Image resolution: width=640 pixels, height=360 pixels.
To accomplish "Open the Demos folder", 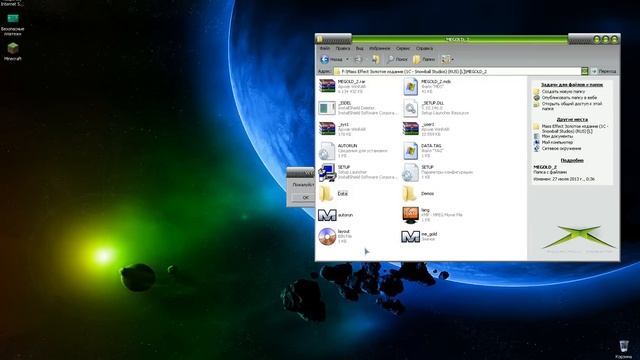I will click(418, 193).
